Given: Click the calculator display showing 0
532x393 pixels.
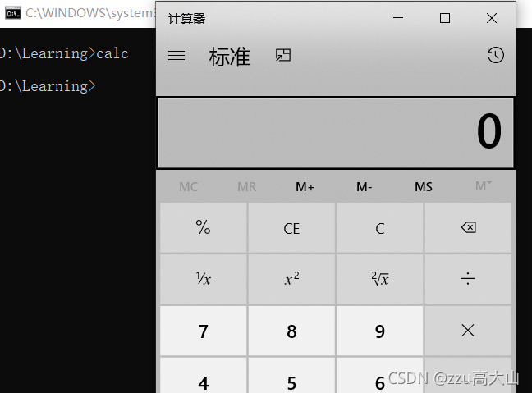Looking at the screenshot, I should pyautogui.click(x=336, y=133).
